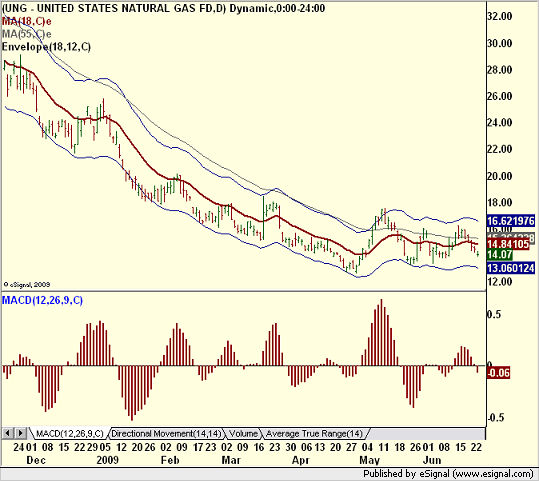This screenshot has width=539, height=481.
Task: Open the Average True Range(14) tab
Action: (314, 434)
